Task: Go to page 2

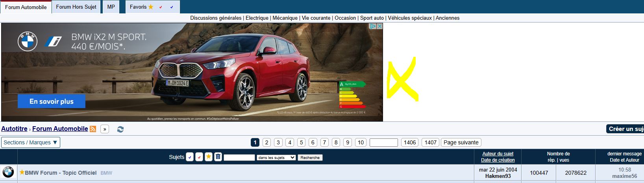Action: pyautogui.click(x=266, y=142)
